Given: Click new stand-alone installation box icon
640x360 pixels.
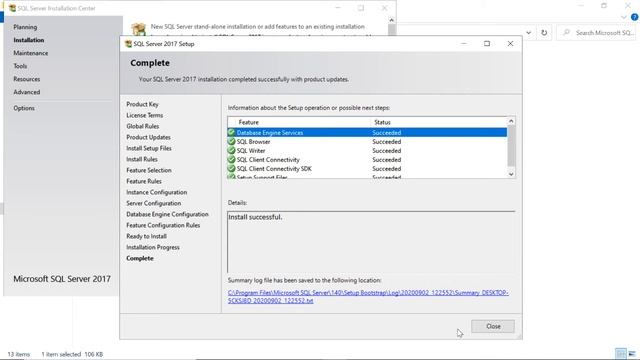Looking at the screenshot, I should tap(138, 29).
